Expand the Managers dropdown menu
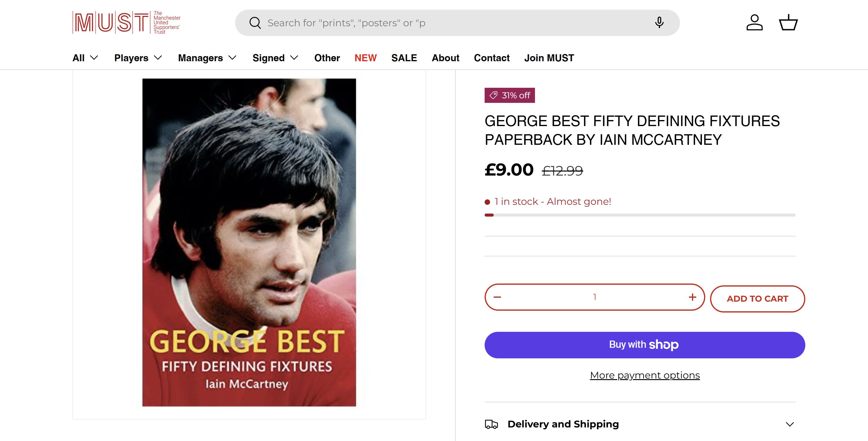 click(x=207, y=58)
